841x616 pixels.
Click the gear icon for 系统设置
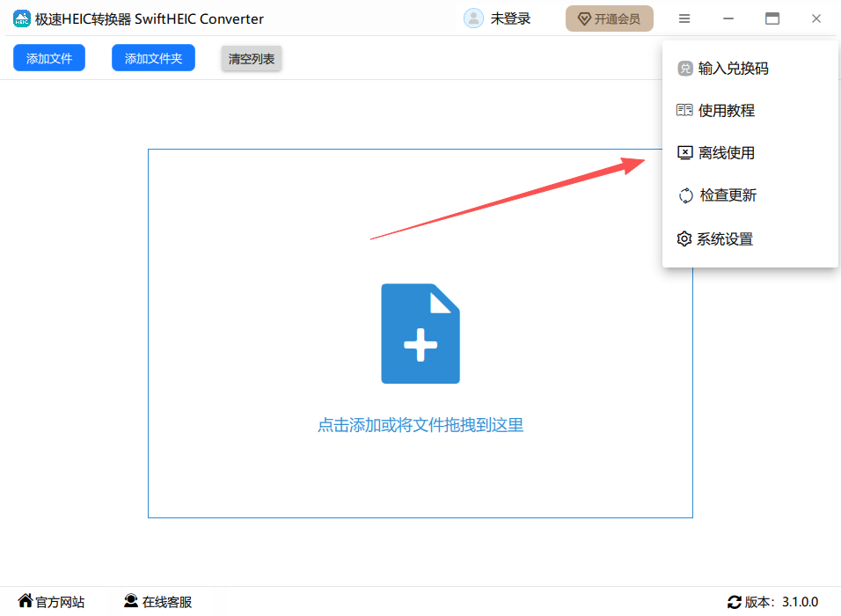pyautogui.click(x=684, y=238)
